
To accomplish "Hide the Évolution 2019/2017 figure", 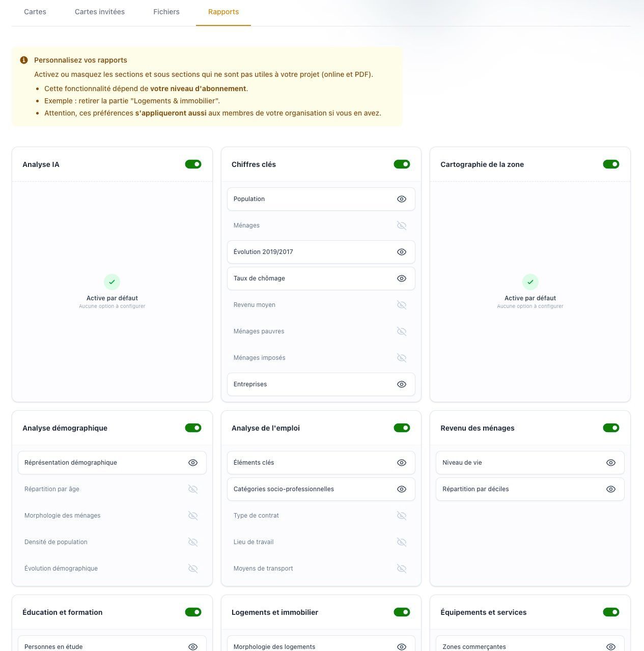I will [402, 251].
